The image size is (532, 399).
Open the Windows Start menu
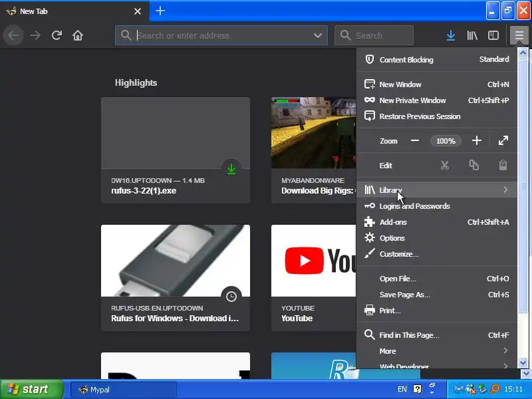pyautogui.click(x=31, y=389)
